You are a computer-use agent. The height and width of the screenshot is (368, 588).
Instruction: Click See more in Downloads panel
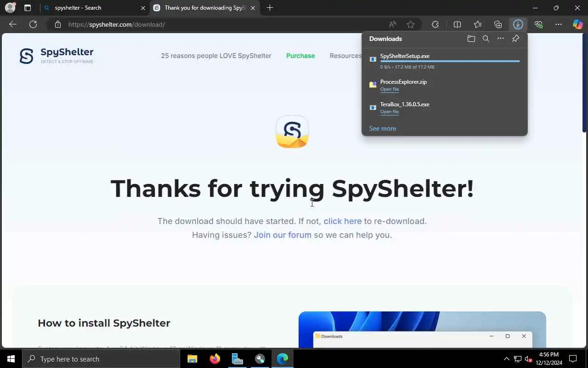click(383, 128)
